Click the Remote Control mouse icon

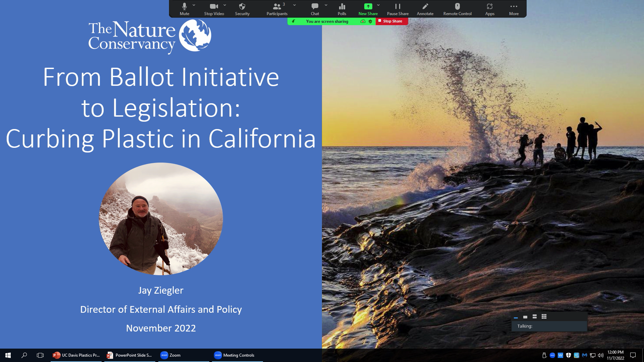(457, 9)
